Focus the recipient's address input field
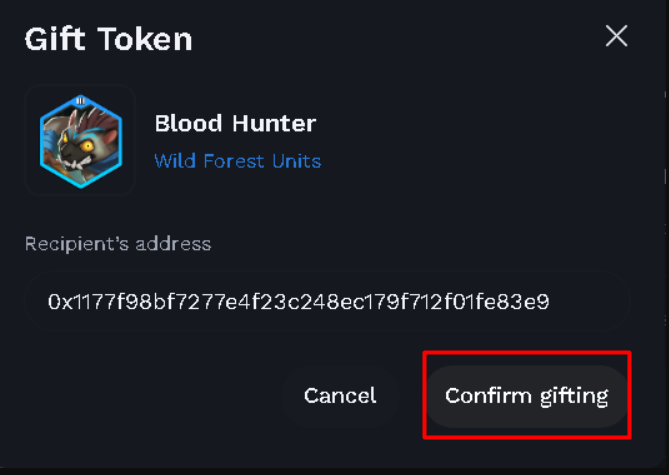669x475 pixels. [x=327, y=302]
